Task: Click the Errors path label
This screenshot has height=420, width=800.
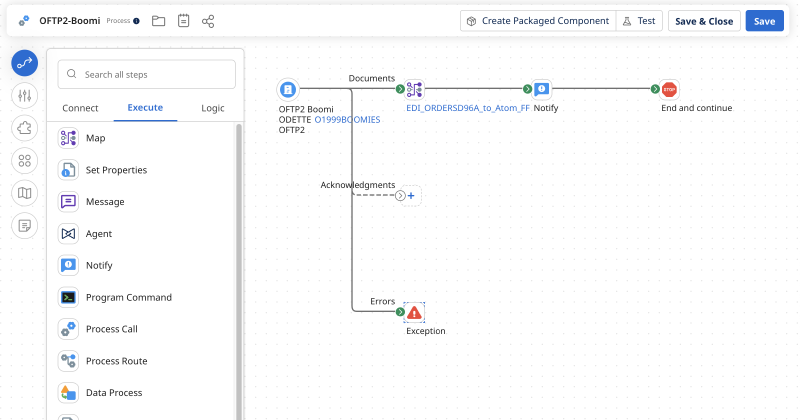Action: coord(383,302)
